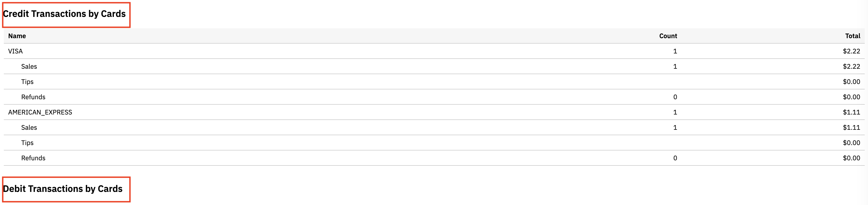Viewport: 868px width, 205px height.
Task: Click the Debit Transactions by Cards heading
Action: click(x=63, y=189)
